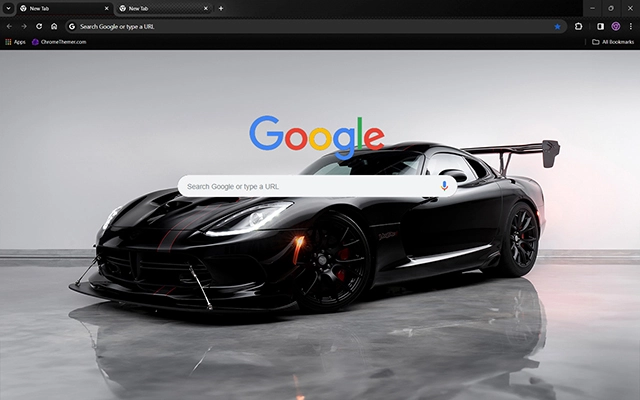Go forward to next page
Image resolution: width=640 pixels, height=400 pixels.
24,27
